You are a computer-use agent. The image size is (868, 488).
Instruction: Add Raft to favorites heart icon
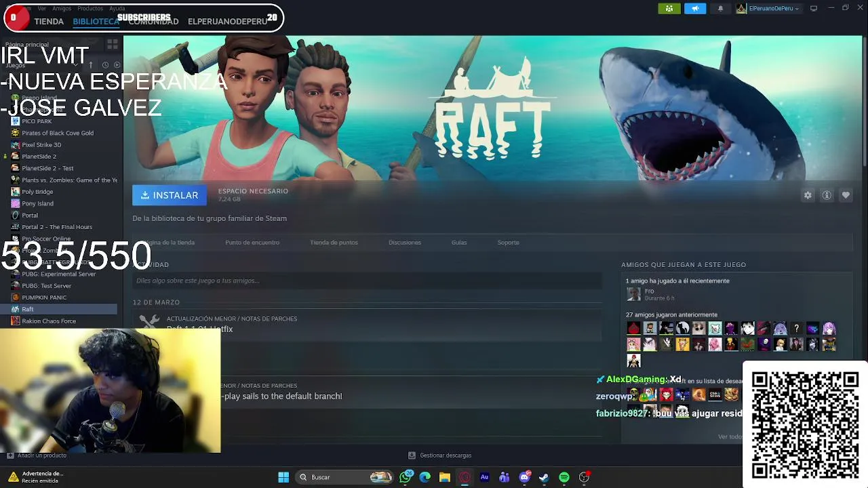click(x=846, y=195)
